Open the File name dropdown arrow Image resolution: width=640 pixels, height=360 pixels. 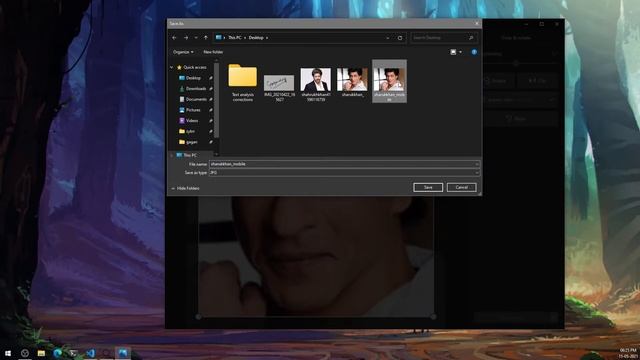pyautogui.click(x=477, y=164)
